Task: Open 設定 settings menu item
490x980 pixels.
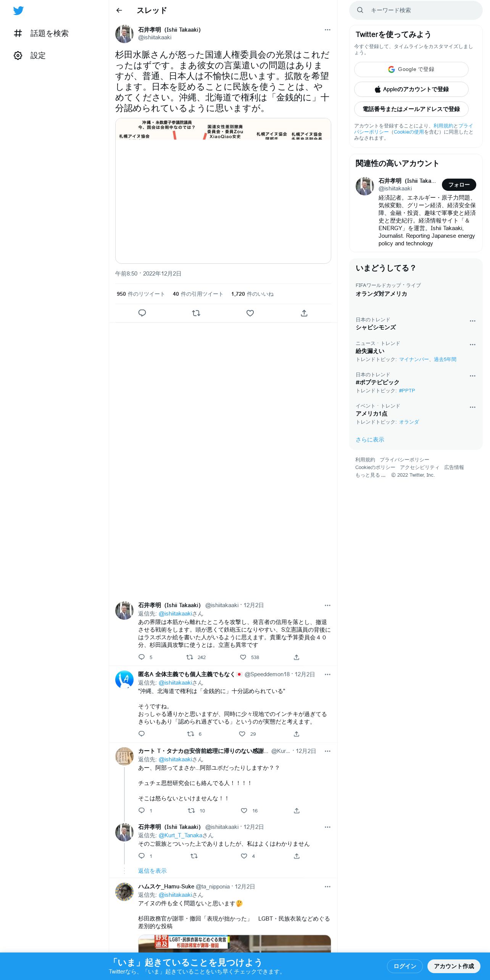Action: pyautogui.click(x=30, y=56)
